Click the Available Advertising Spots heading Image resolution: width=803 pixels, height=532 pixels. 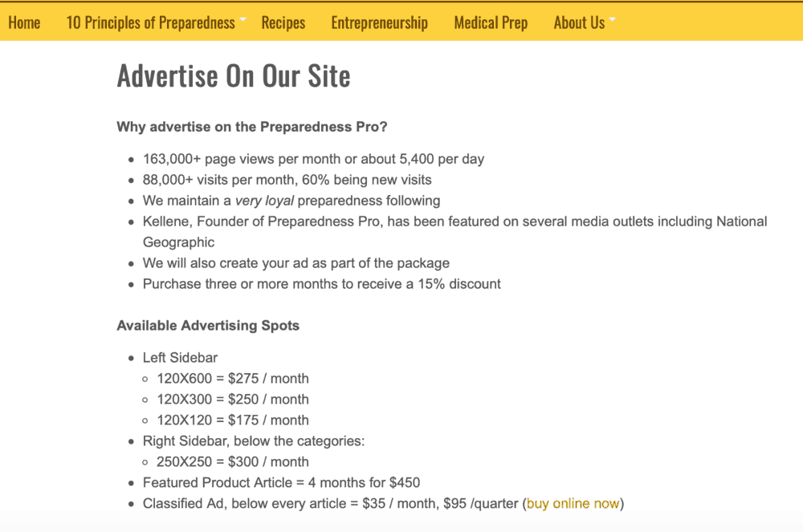[208, 325]
